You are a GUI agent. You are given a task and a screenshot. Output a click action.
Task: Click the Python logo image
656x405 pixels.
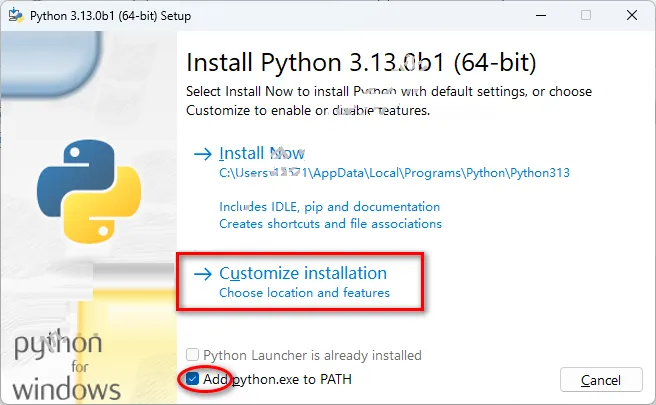[x=89, y=191]
